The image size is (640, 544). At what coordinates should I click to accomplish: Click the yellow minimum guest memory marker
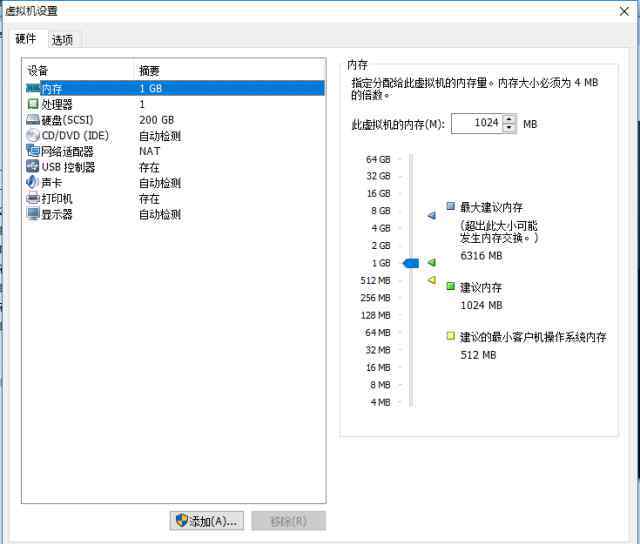click(x=431, y=280)
